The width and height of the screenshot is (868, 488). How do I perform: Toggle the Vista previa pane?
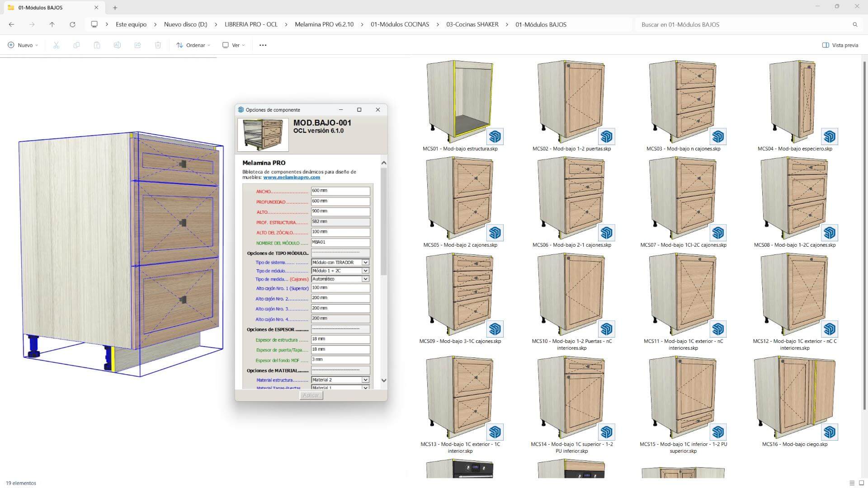click(840, 45)
